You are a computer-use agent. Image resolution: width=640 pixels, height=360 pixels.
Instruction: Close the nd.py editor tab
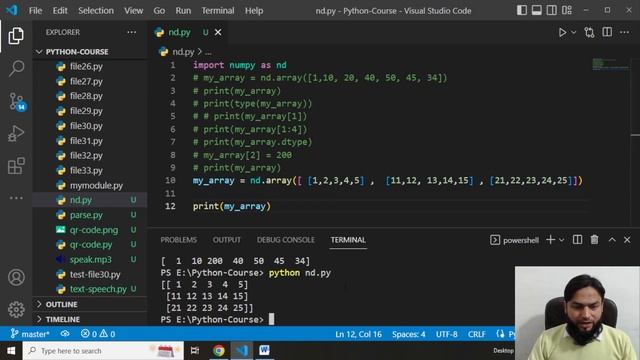click(218, 32)
